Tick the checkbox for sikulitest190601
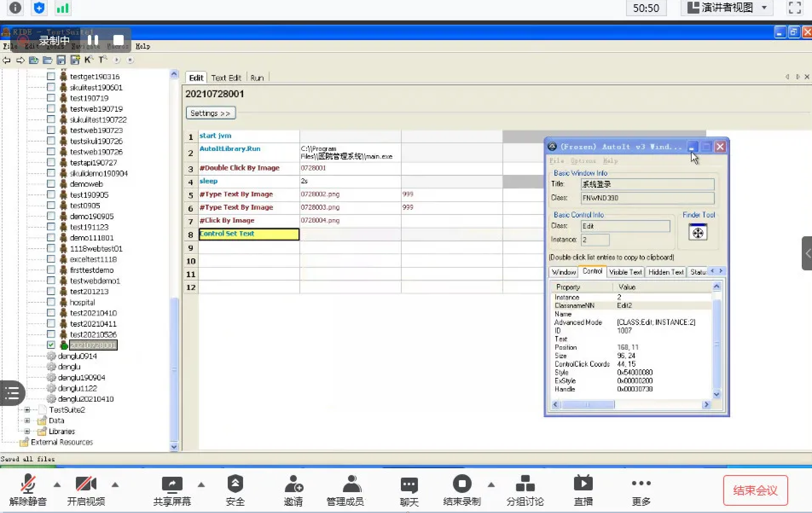 click(x=51, y=87)
